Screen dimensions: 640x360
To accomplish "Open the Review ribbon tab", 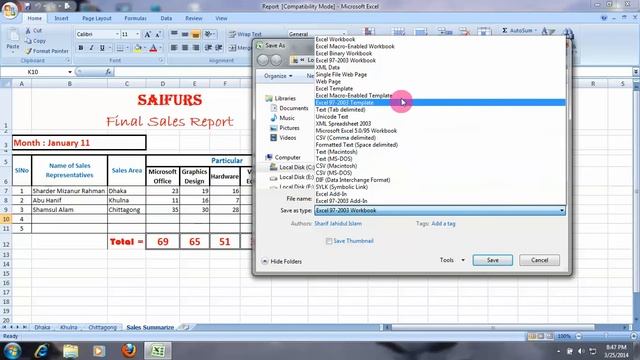I will click(x=193, y=18).
